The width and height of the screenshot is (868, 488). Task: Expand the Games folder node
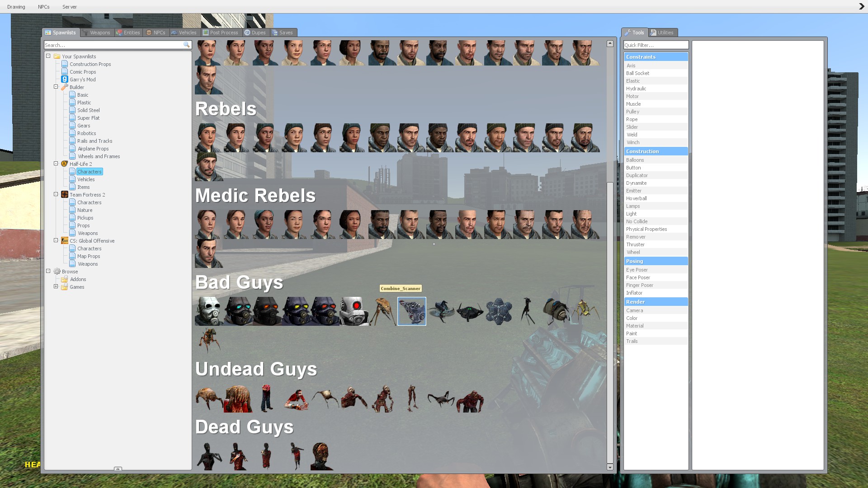coord(56,286)
